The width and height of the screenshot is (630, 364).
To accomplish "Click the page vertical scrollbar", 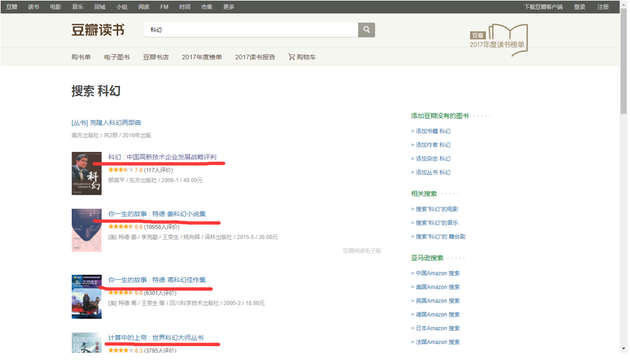I will [x=623, y=188].
